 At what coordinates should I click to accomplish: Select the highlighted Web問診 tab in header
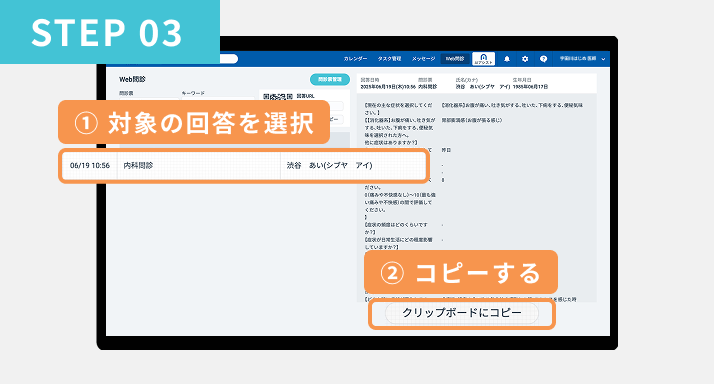(x=455, y=59)
